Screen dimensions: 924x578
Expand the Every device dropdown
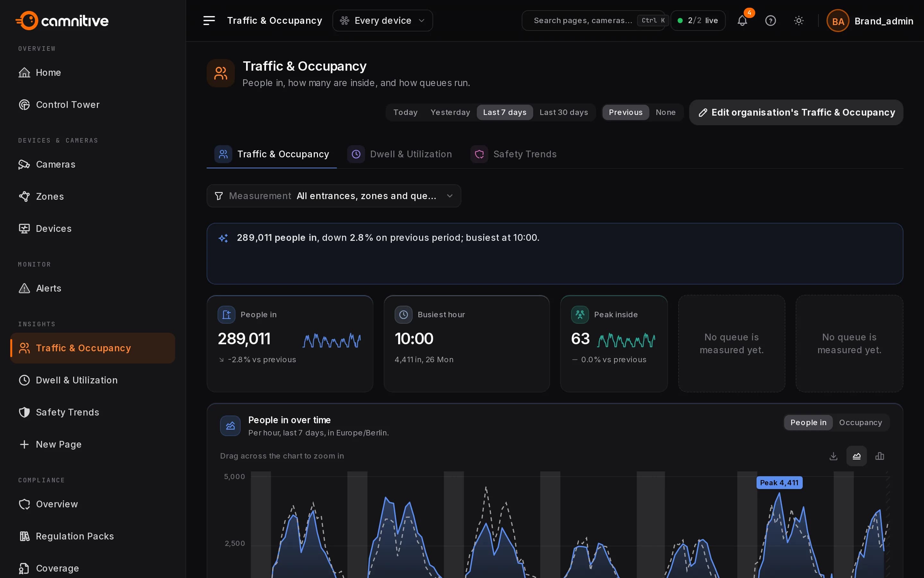pos(382,21)
